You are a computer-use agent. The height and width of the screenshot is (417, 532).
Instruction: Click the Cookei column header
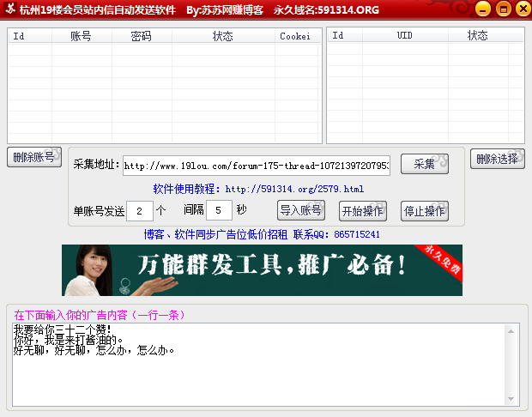tap(295, 36)
